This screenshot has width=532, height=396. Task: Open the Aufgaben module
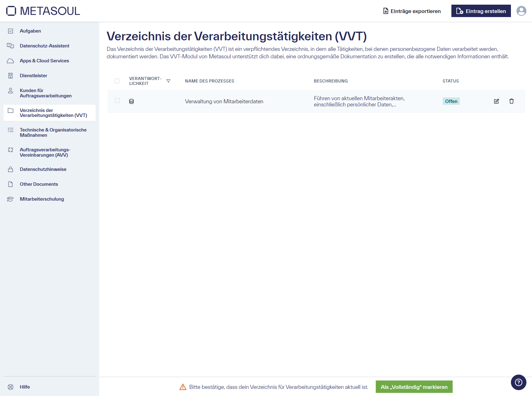tap(30, 31)
